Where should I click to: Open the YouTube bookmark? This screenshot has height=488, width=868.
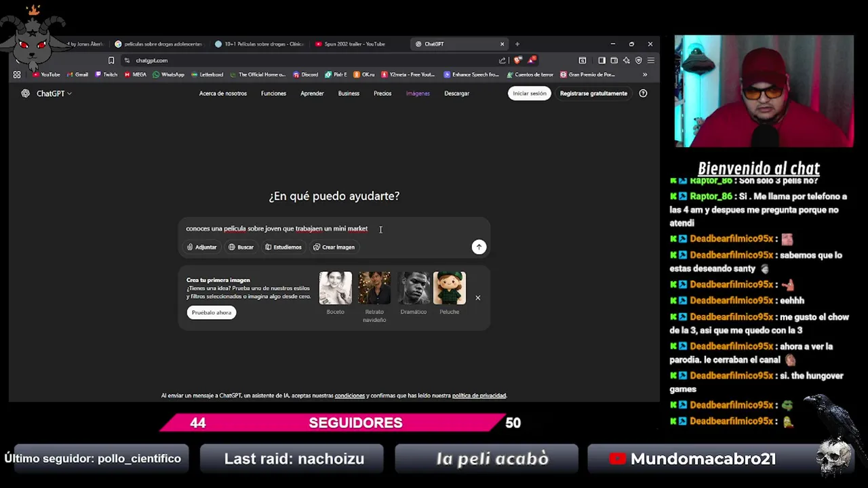pyautogui.click(x=46, y=75)
